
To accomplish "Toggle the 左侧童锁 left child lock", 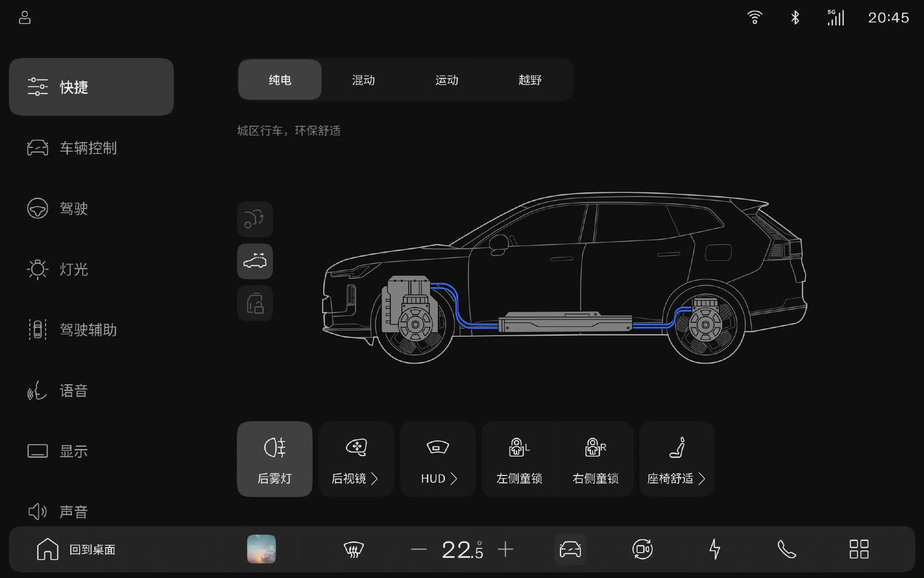I will 519,459.
